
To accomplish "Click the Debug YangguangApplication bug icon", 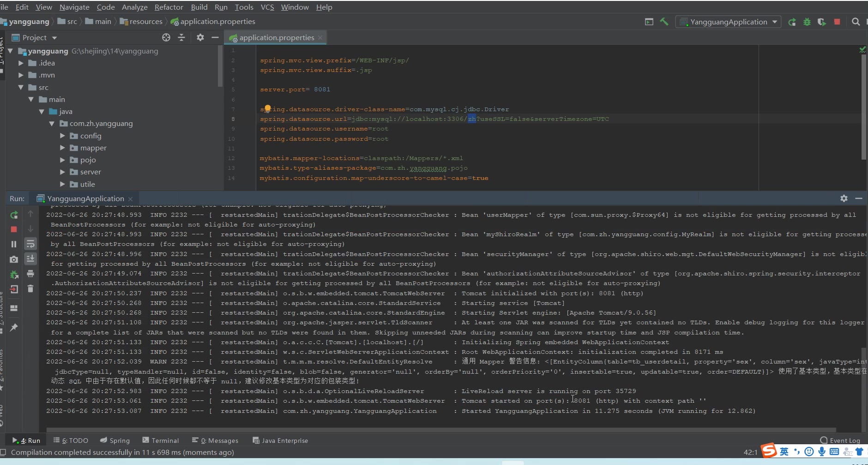I will coord(807,22).
